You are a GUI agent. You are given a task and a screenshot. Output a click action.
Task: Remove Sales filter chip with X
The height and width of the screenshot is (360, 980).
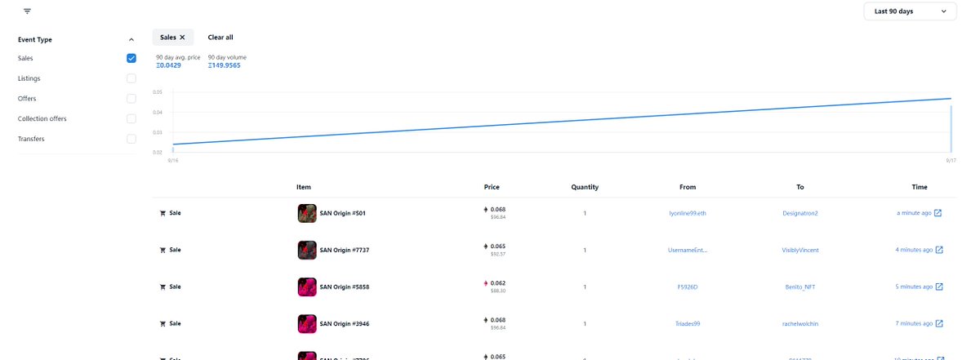point(182,38)
